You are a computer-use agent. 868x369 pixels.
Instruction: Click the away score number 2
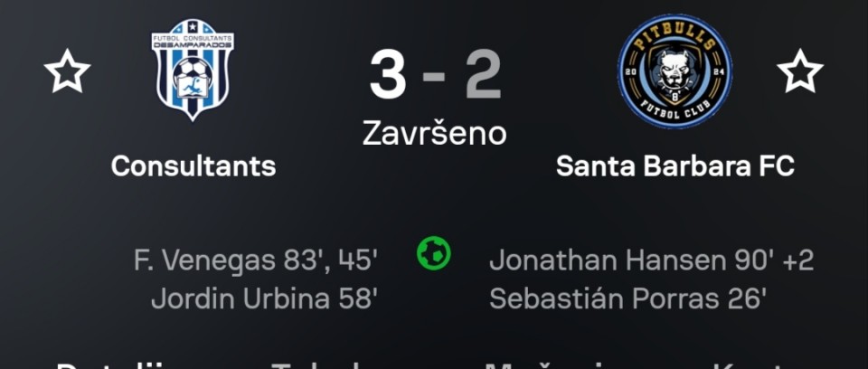point(483,76)
